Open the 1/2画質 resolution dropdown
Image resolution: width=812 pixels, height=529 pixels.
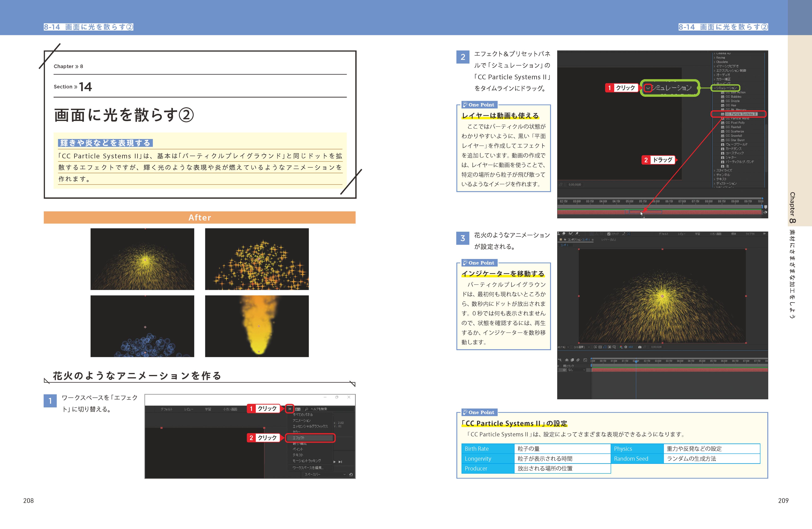pyautogui.click(x=581, y=347)
